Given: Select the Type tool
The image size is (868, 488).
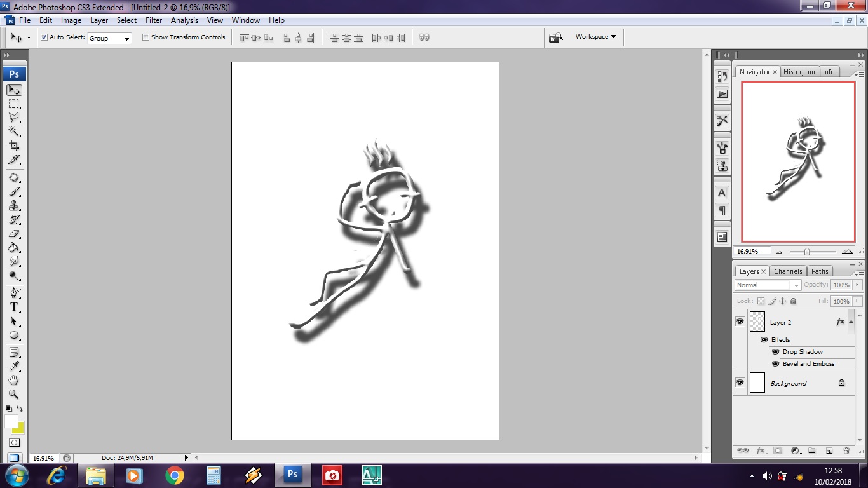Looking at the screenshot, I should (x=14, y=308).
